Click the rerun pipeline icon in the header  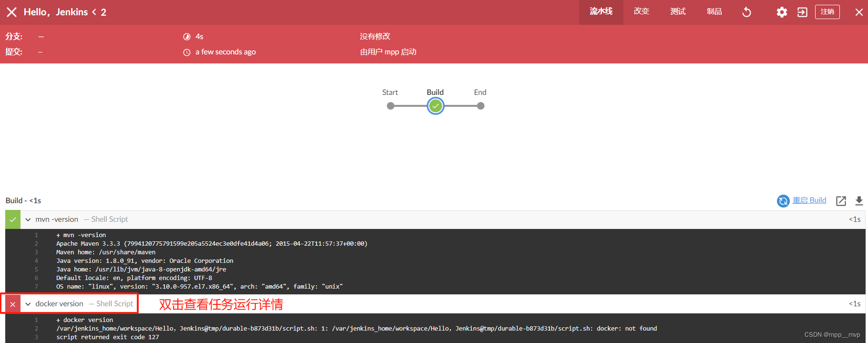click(x=746, y=12)
